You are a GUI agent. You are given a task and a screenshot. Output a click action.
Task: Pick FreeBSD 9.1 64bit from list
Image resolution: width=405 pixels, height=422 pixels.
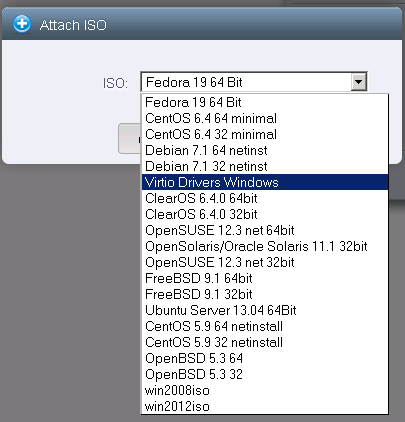[x=265, y=278]
